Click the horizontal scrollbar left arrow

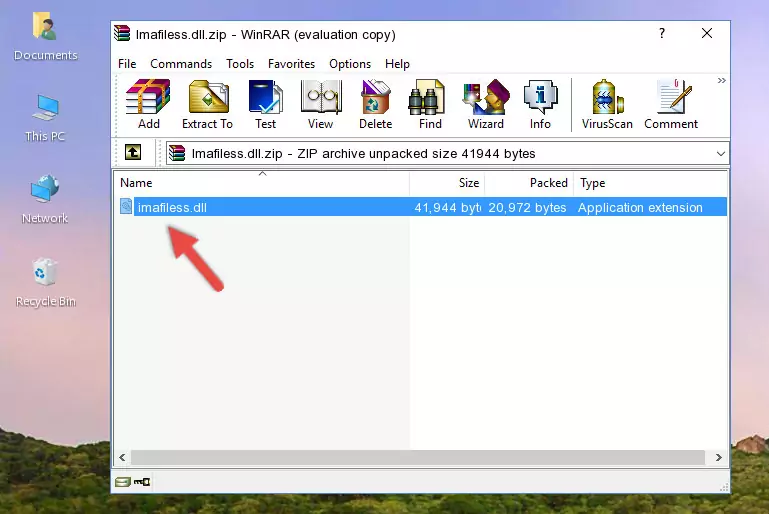[123, 458]
